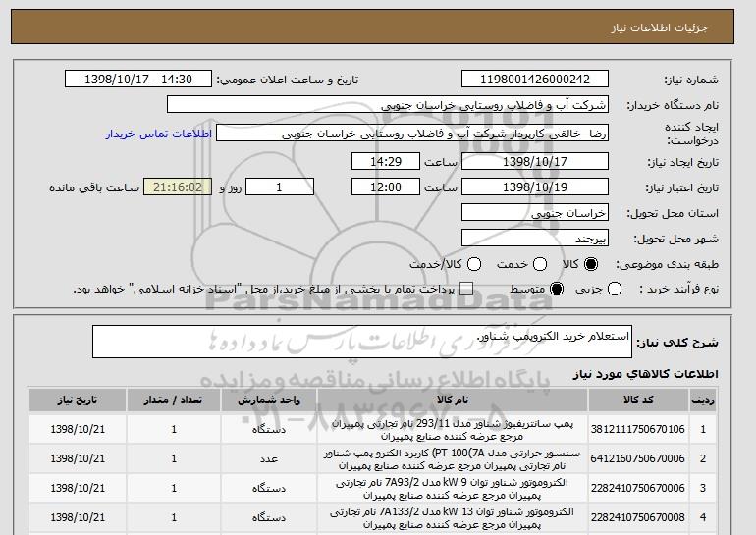Click the 13 kW electromotor 7A133/2 item
Image resolution: width=756 pixels, height=535 pixels.
453,518
